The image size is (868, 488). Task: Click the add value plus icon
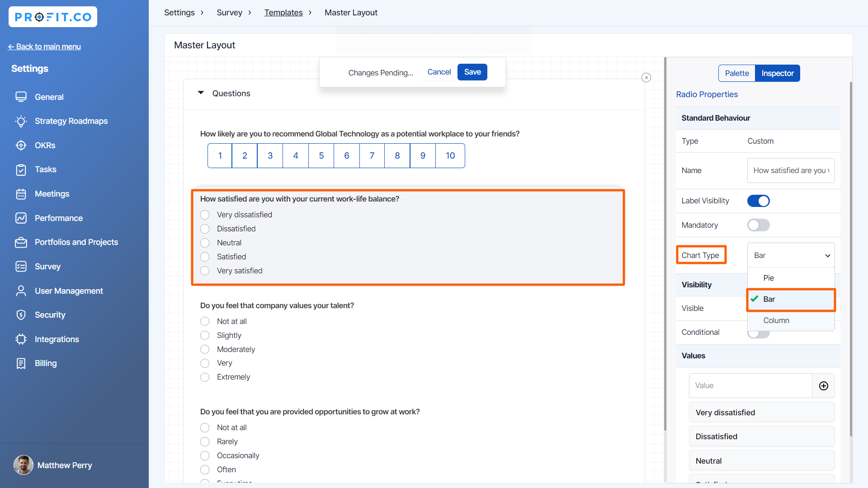pyautogui.click(x=823, y=386)
